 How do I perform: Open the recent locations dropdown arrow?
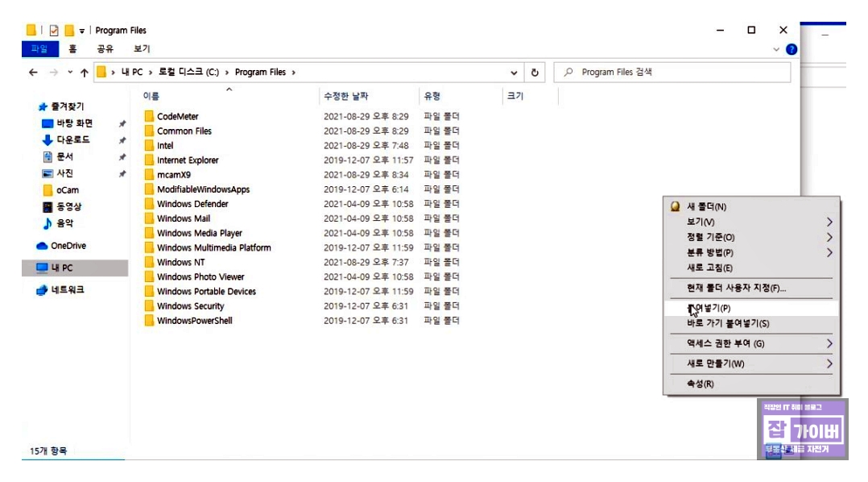click(x=70, y=72)
